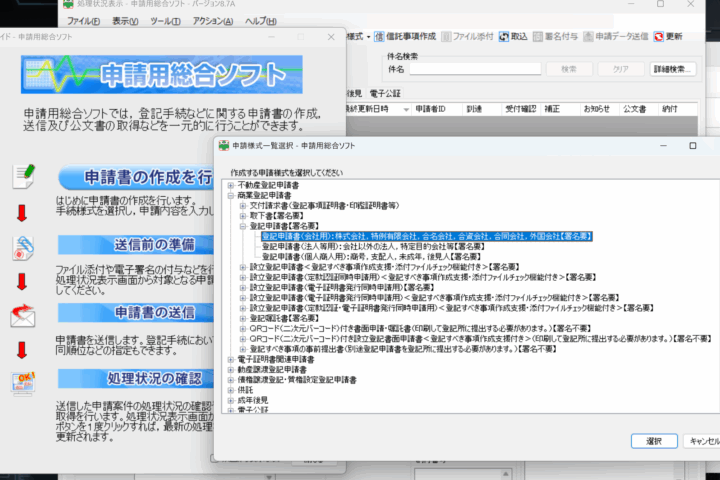Open the ファイル(F) menu
This screenshot has width=720, height=480.
[x=83, y=21]
